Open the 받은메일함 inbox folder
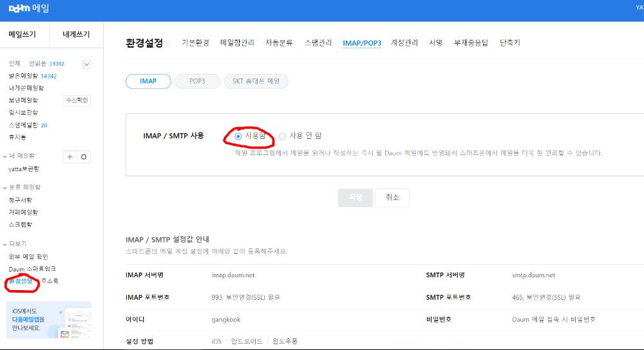Image resolution: width=644 pixels, height=350 pixels. point(23,76)
